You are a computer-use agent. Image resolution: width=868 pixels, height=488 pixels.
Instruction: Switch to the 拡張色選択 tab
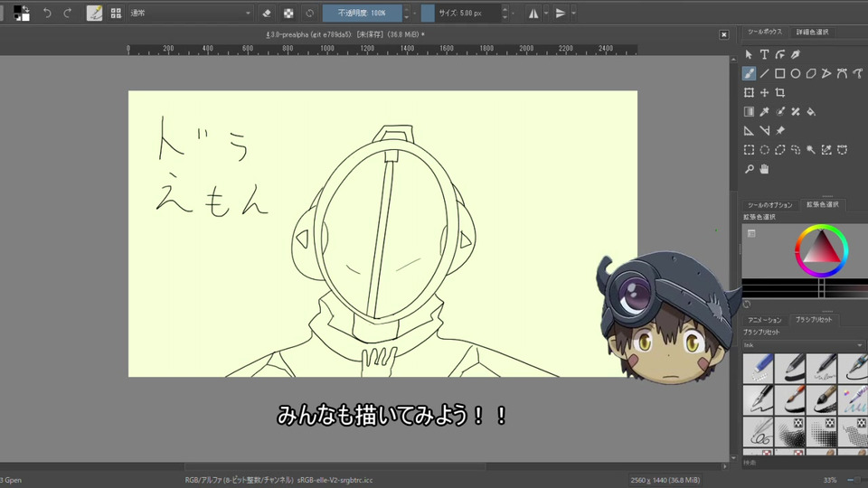[823, 205]
